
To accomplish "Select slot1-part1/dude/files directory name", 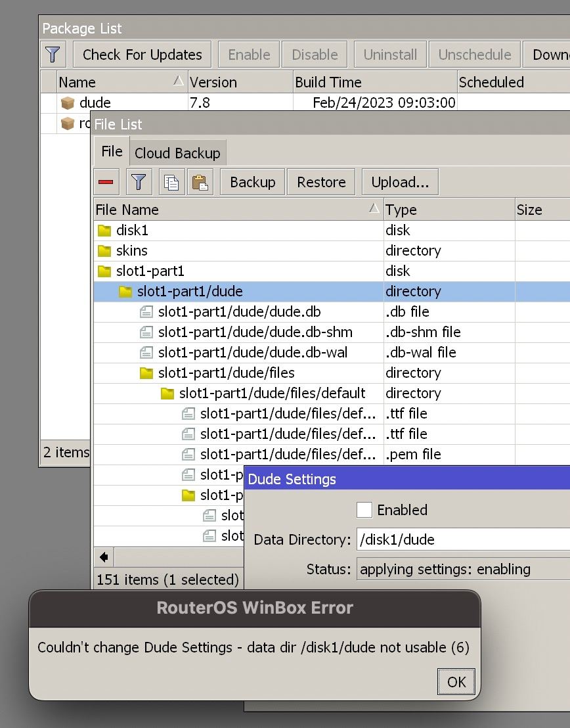I will click(x=227, y=373).
